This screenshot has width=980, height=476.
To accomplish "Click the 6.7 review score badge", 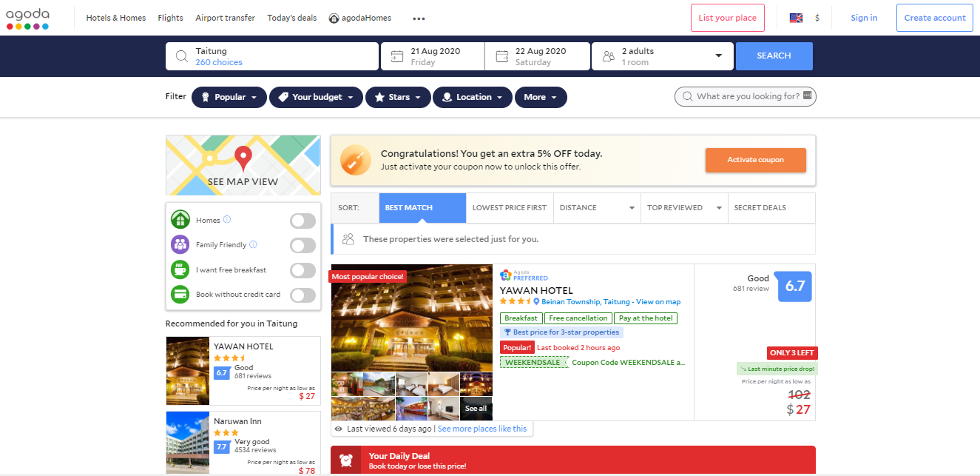I will coord(794,286).
